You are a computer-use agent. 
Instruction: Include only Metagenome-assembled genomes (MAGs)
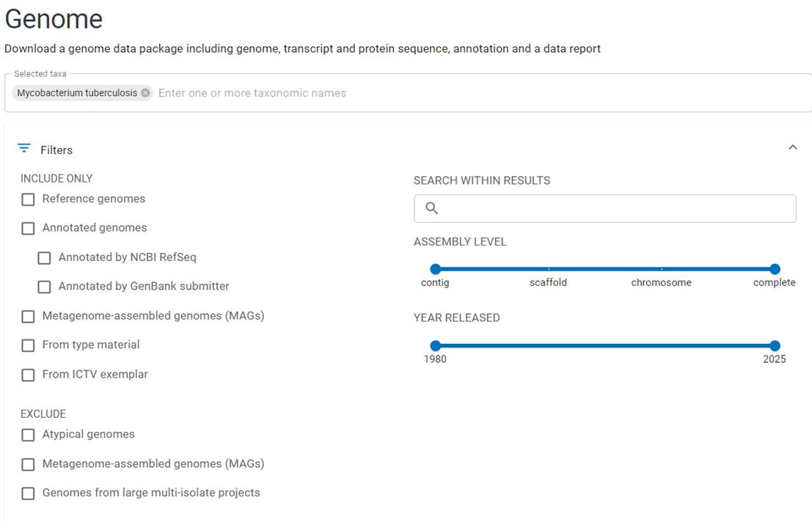[28, 317]
